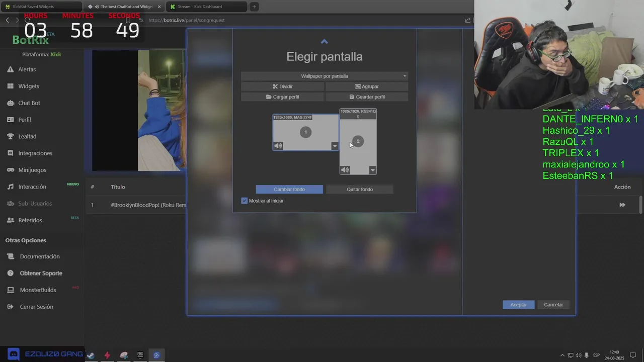Open Minijuegos in sidebar
This screenshot has height=362, width=644.
[x=32, y=170]
